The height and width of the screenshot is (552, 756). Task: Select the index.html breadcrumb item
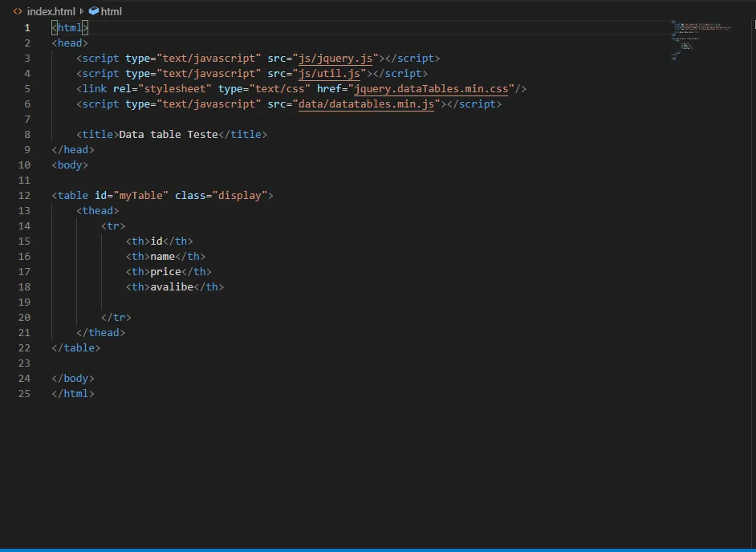[51, 11]
